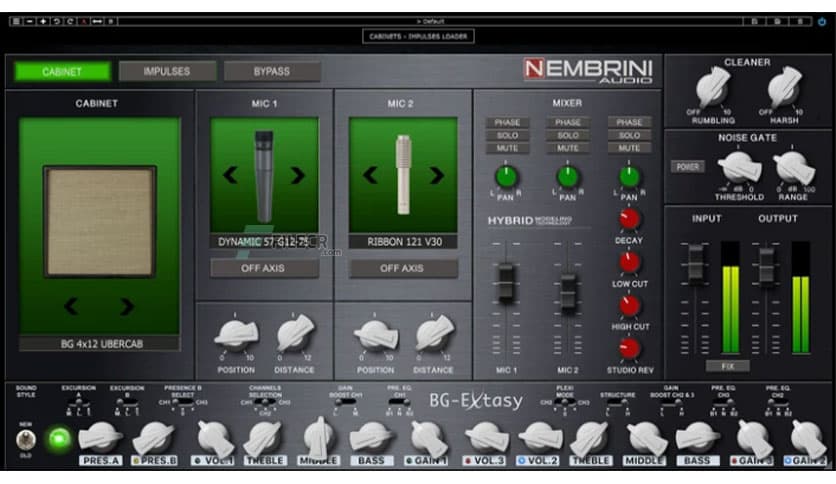Click the Output level fader
The height and width of the screenshot is (484, 836).
click(x=766, y=265)
